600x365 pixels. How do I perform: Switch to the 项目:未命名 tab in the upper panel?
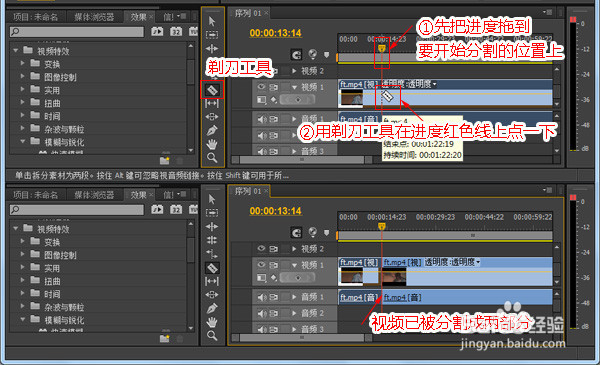(35, 17)
